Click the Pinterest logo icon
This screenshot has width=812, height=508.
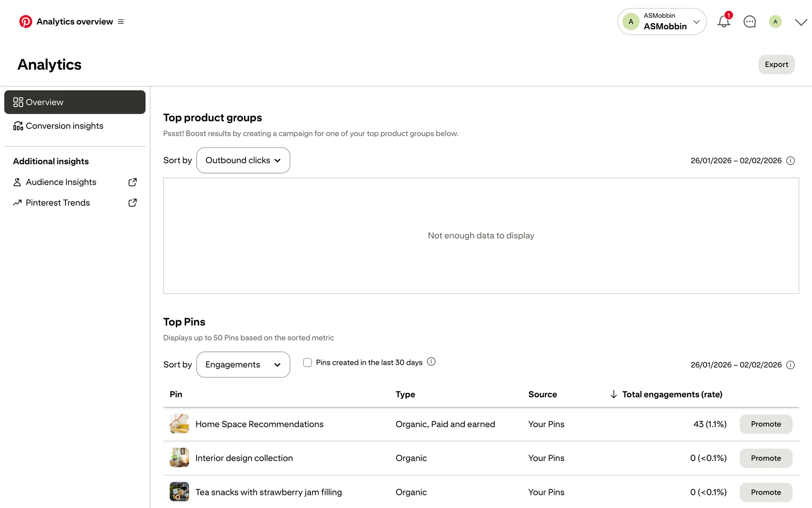pos(25,22)
